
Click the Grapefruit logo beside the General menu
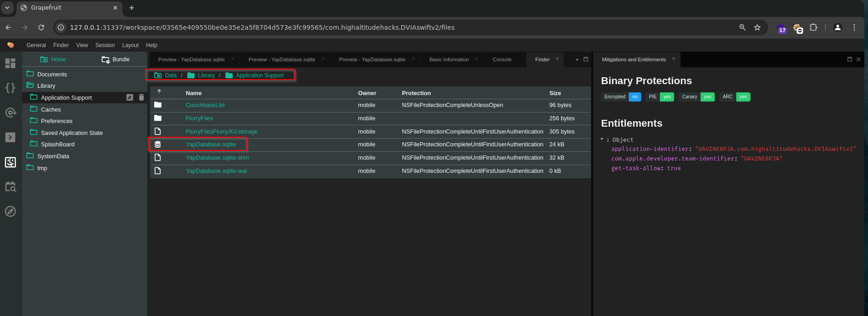point(11,45)
